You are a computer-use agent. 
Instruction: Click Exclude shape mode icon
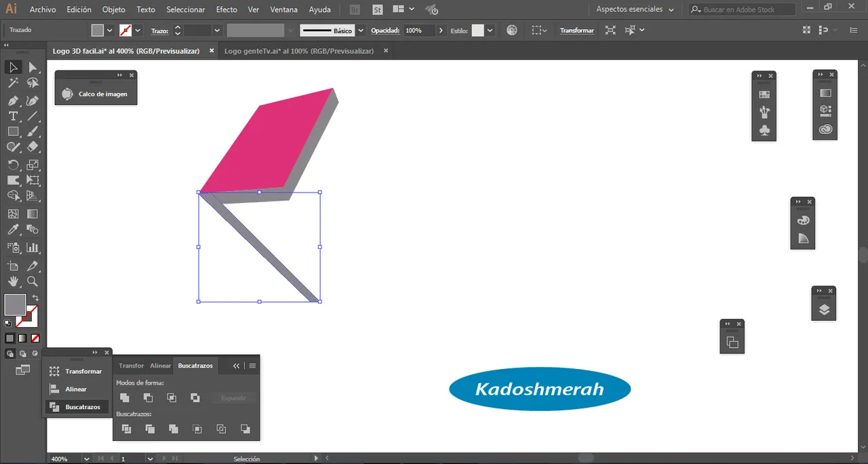point(195,398)
